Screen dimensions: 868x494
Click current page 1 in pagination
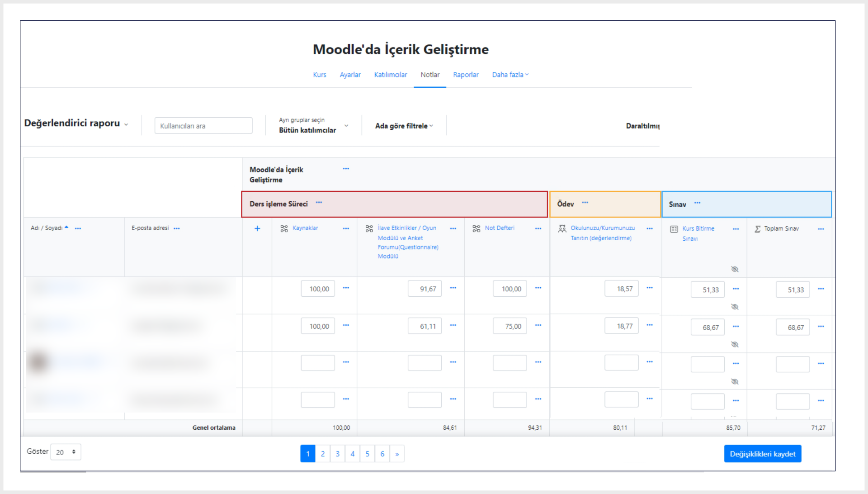(308, 454)
